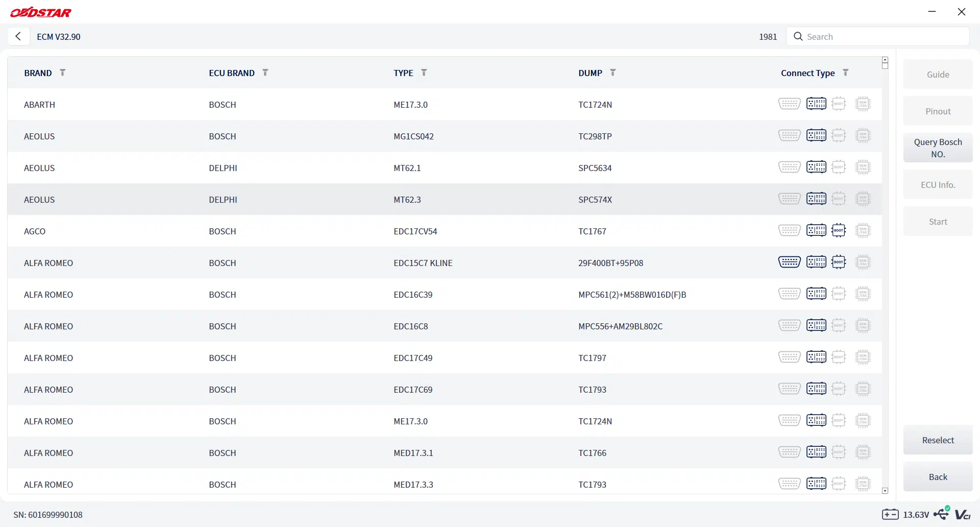Select the SPC574X dump cell
The height and width of the screenshot is (527, 980).
595,199
